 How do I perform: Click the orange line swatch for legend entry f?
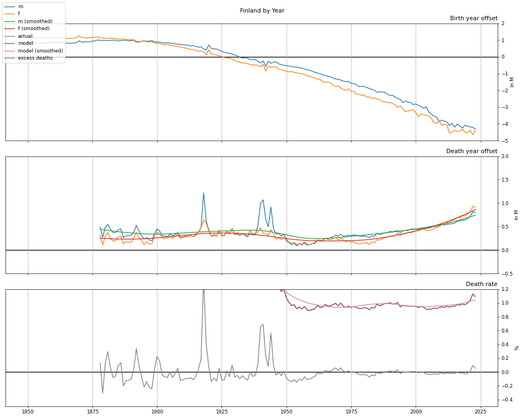[10, 14]
